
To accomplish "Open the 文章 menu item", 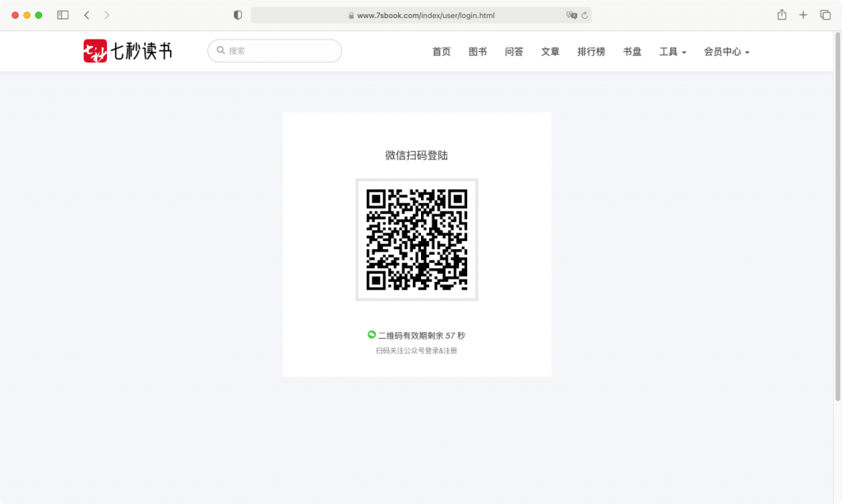I will click(x=550, y=52).
